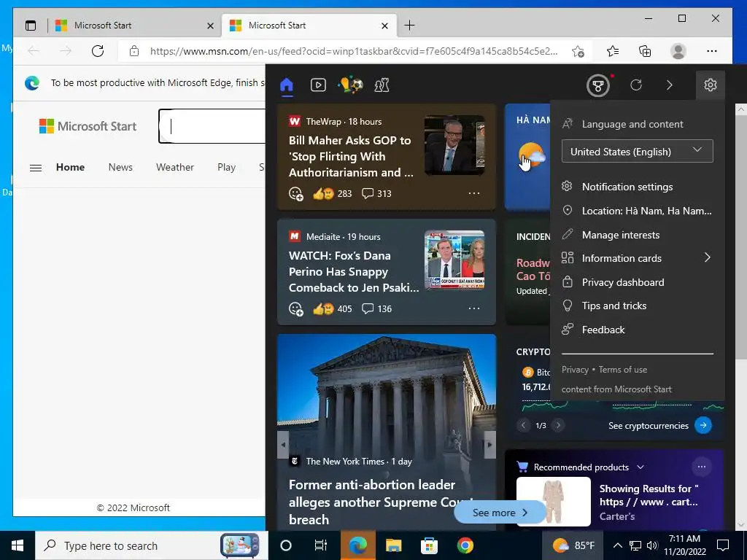Click the widgets settings gear icon

pos(711,85)
